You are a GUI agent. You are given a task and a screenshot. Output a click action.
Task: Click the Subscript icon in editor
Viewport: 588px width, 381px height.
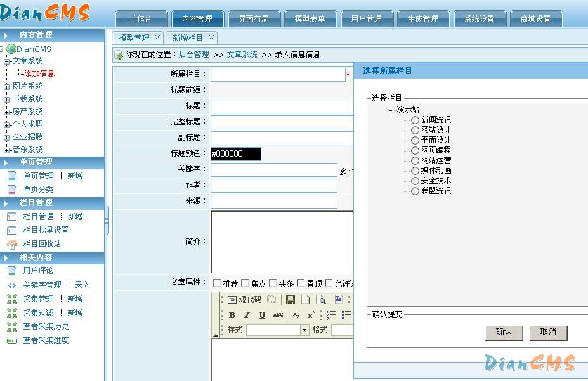point(296,315)
